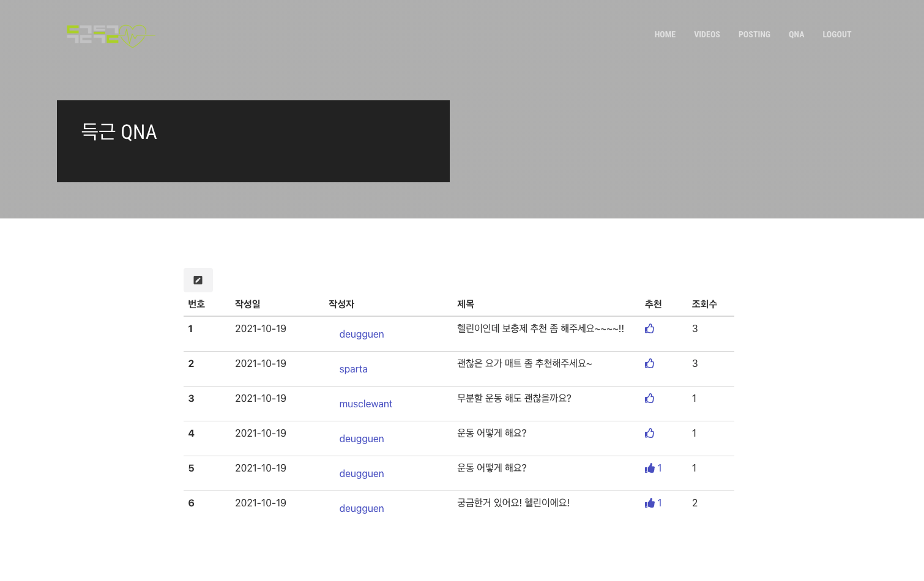The width and height of the screenshot is (924, 581).
Task: Click deugguen link in row 5
Action: 362,473
